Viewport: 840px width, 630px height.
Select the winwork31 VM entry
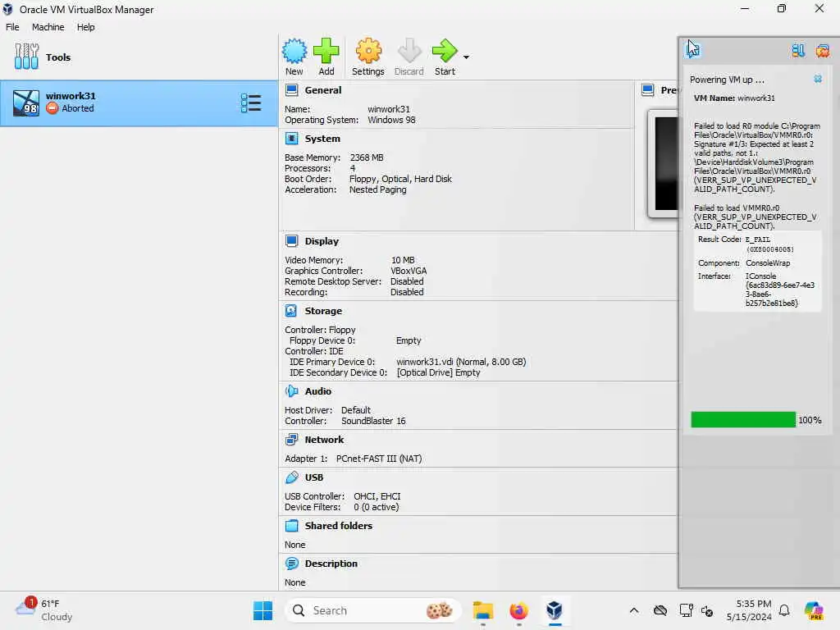[139, 103]
